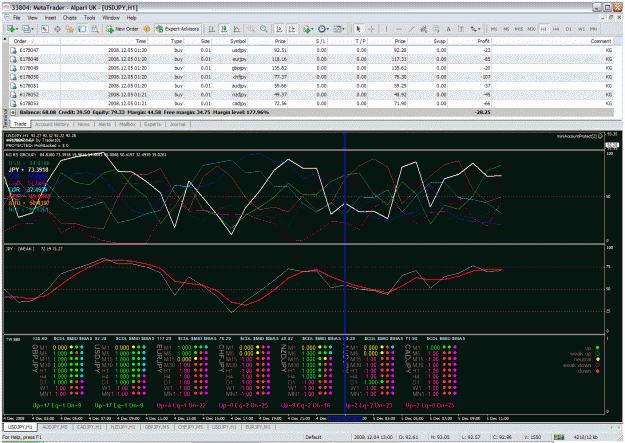Screen dimensions: 625x443
Task: Open the View menu
Action: 32,18
